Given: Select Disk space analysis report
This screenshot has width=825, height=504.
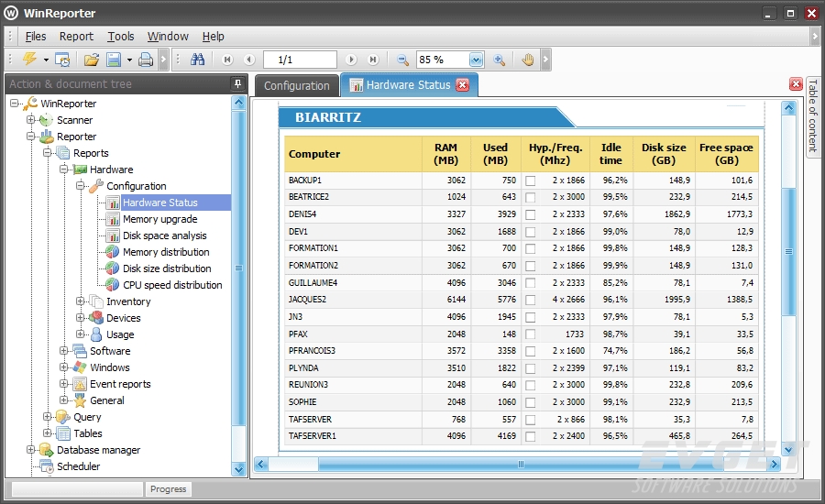Looking at the screenshot, I should pyautogui.click(x=165, y=236).
